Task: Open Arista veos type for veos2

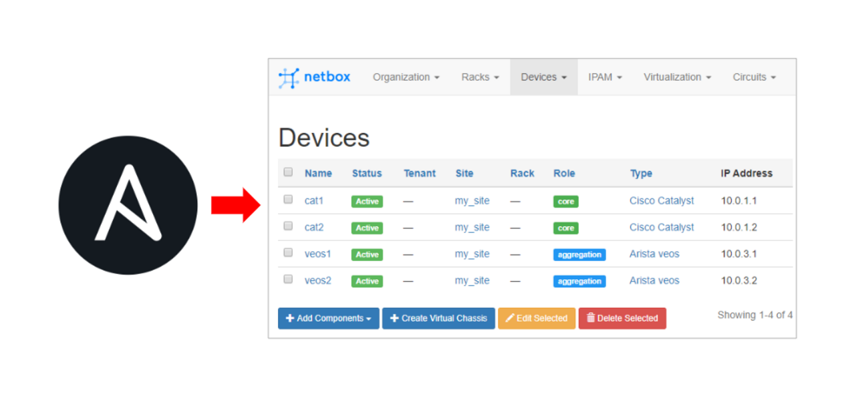Action: click(654, 281)
